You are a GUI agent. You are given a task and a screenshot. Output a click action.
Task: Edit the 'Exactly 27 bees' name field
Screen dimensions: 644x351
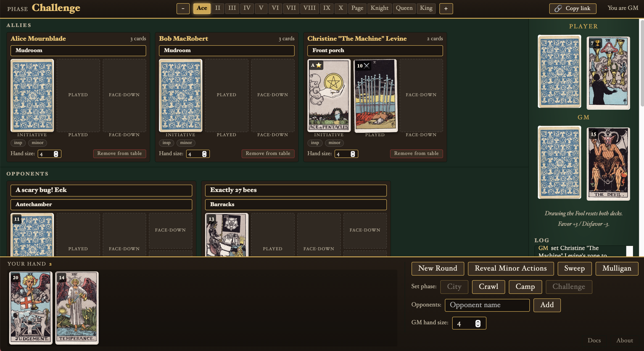[296, 190]
